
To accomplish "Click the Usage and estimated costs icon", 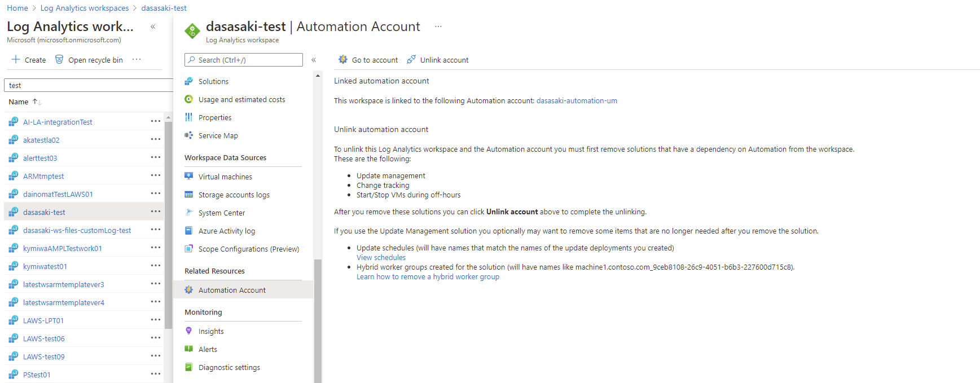I will (189, 99).
